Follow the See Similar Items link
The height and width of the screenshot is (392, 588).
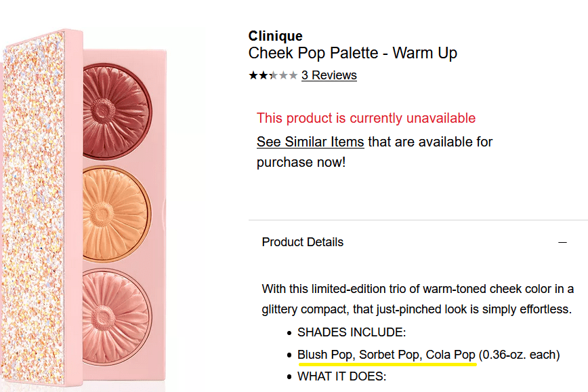[310, 142]
